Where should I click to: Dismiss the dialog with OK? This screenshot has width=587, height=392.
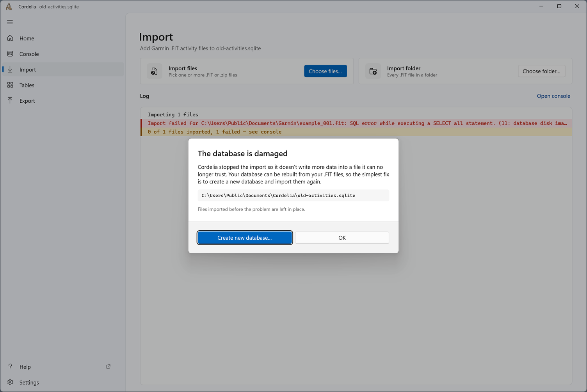[342, 238]
